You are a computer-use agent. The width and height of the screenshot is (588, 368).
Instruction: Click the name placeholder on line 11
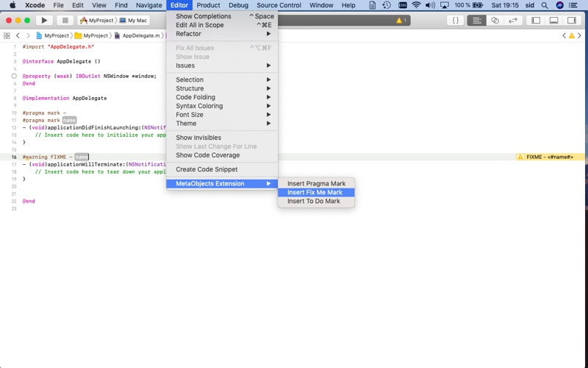point(69,120)
